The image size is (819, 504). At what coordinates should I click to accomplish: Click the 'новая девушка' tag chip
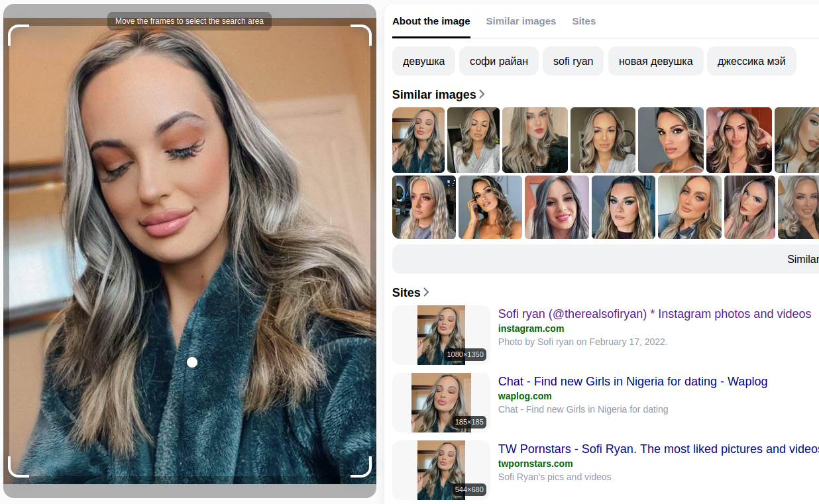coord(656,61)
